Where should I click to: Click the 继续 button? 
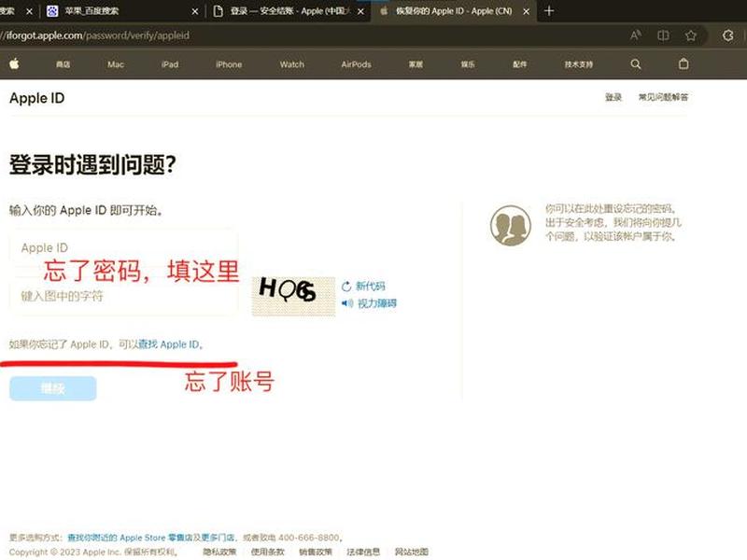(x=53, y=388)
